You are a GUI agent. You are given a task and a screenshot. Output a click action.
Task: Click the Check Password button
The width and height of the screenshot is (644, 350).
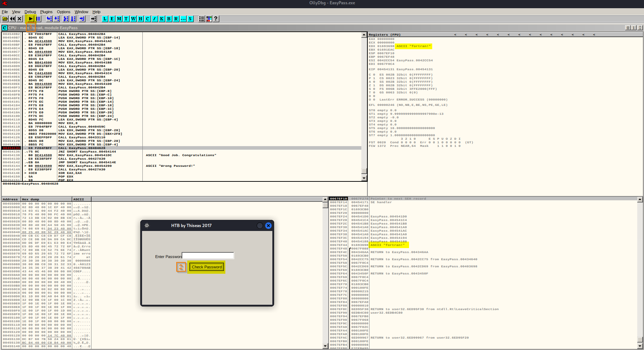pyautogui.click(x=207, y=267)
